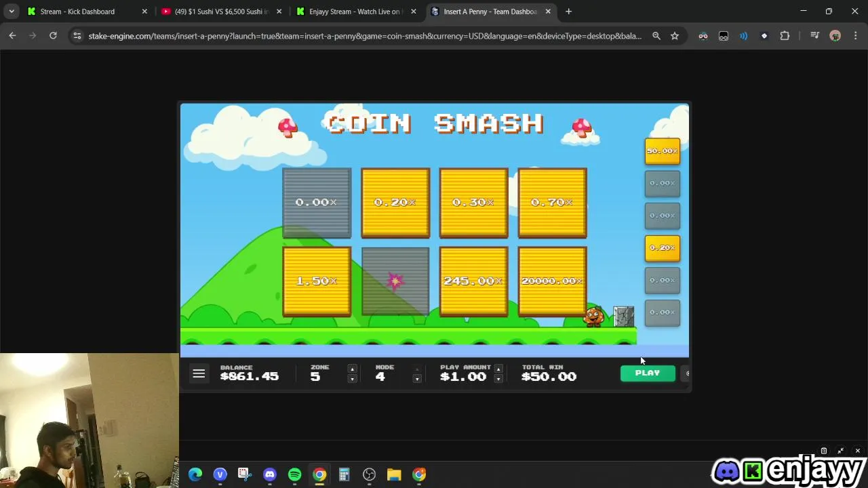Select the 20000.00x yellow game tile

pos(552,281)
